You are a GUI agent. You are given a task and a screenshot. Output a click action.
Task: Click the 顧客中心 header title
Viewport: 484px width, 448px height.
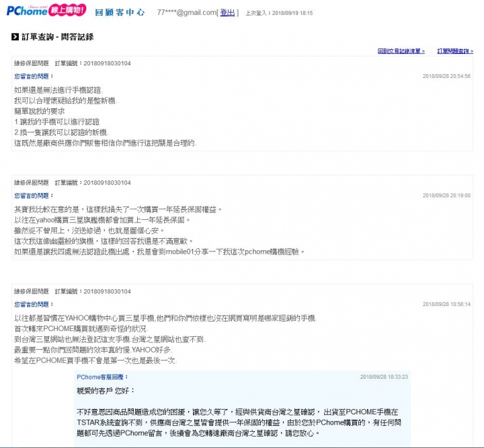(120, 12)
